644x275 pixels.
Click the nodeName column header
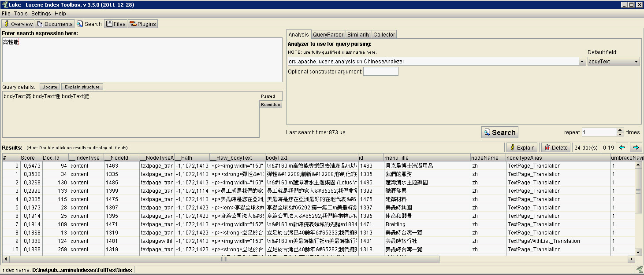click(x=488, y=158)
